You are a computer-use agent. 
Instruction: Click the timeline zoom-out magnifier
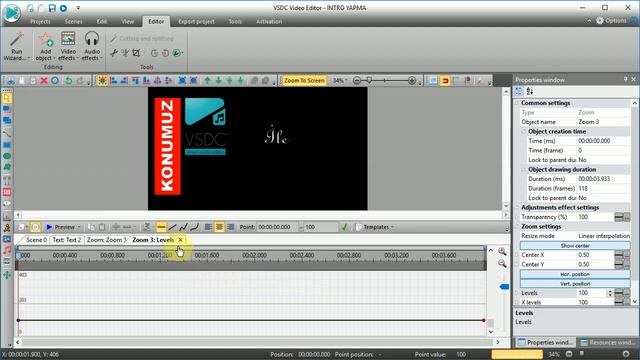(502, 264)
